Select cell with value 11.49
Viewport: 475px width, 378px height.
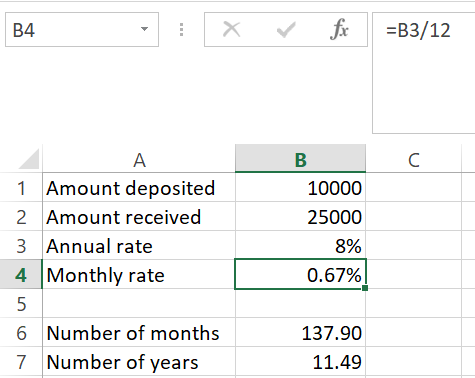point(300,361)
